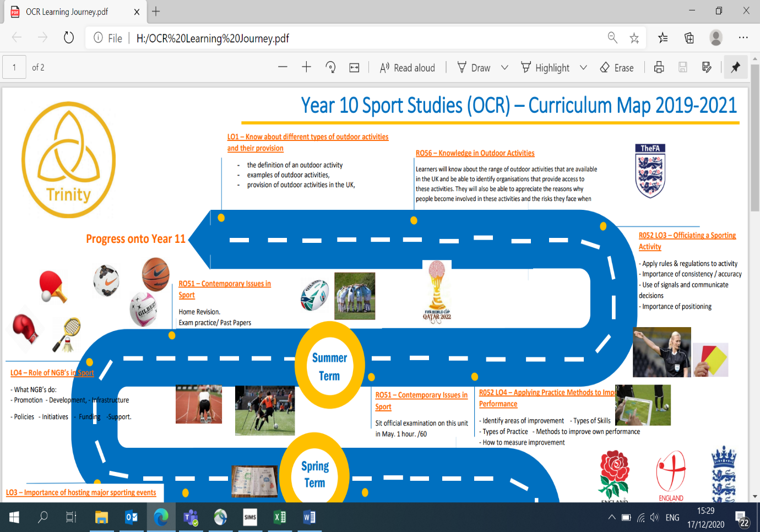
Task: Click 'R052 LO3 – Officiating a Sporting' heading
Action: pyautogui.click(x=687, y=241)
